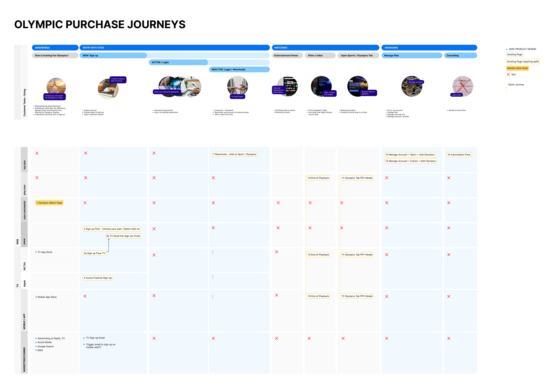This screenshot has width=554, height=392.
Task: Click the question mark in All TVs reactivate cell
Action: click(213, 253)
